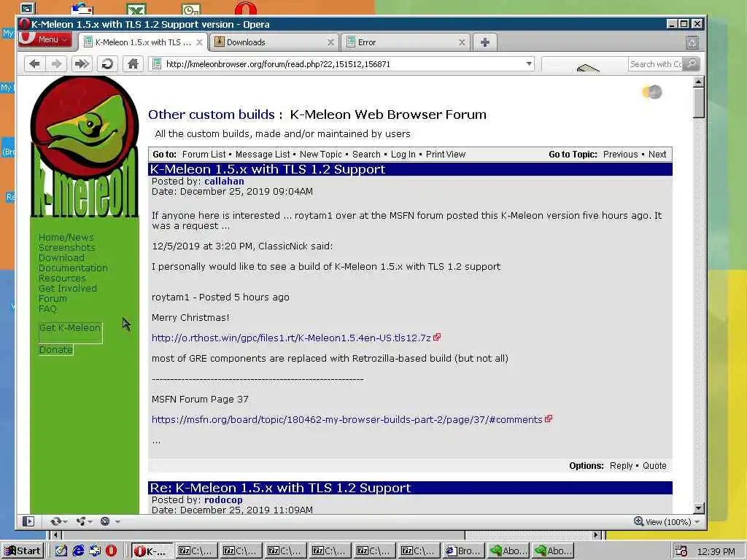Viewport: 747px width, 560px height.
Task: Switch to the Error tab
Action: click(x=406, y=42)
